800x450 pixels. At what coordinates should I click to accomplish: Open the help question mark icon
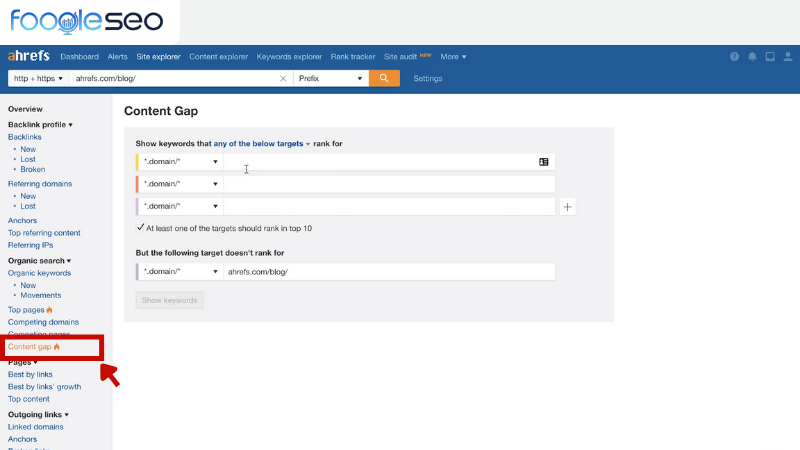point(735,57)
